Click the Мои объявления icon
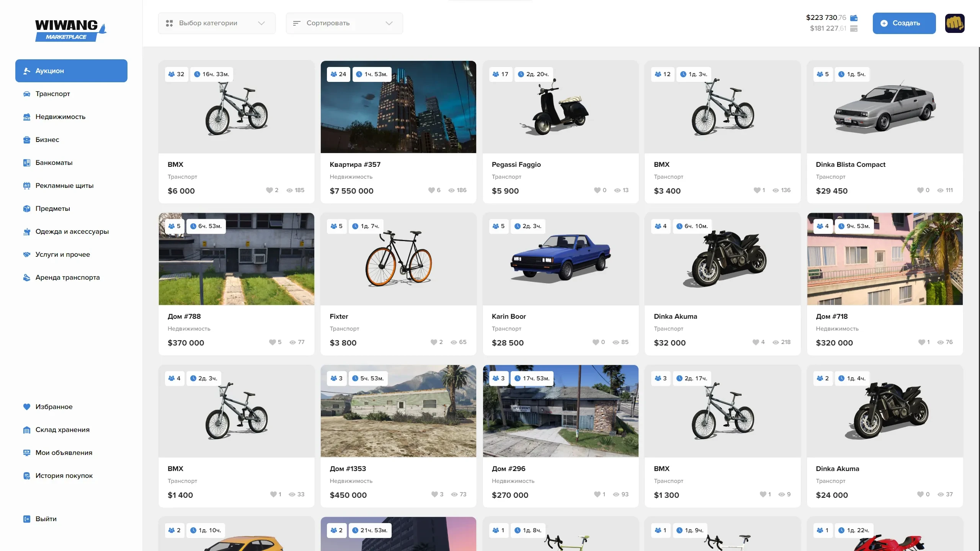 pyautogui.click(x=27, y=453)
